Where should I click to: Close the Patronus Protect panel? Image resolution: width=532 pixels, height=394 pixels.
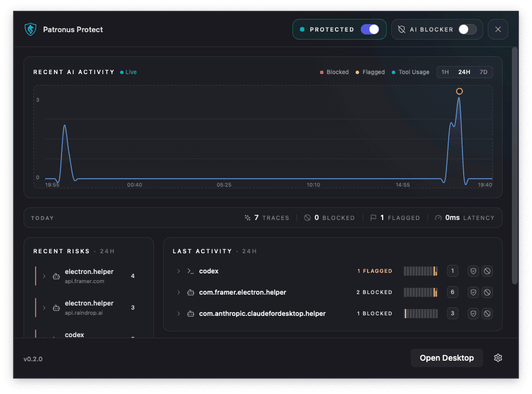[x=498, y=29]
